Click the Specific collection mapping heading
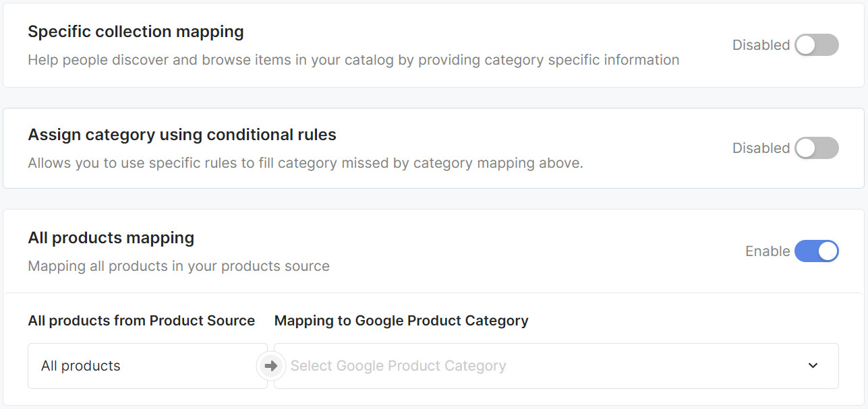868x409 pixels. (136, 32)
